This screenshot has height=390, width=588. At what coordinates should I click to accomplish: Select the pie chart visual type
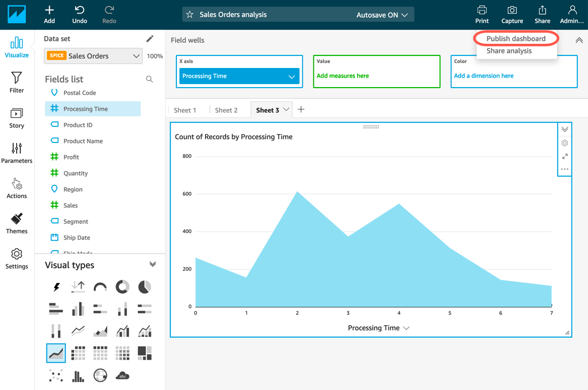[145, 286]
